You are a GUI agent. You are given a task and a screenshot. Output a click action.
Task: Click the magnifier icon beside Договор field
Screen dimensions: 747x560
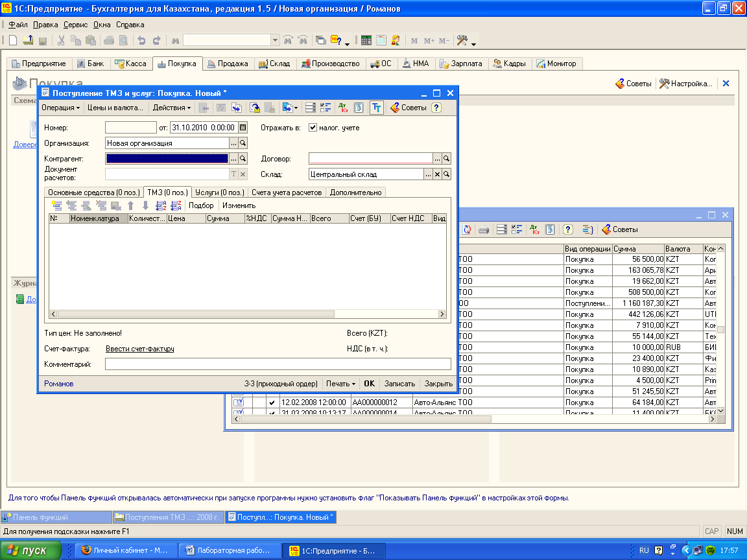point(446,159)
